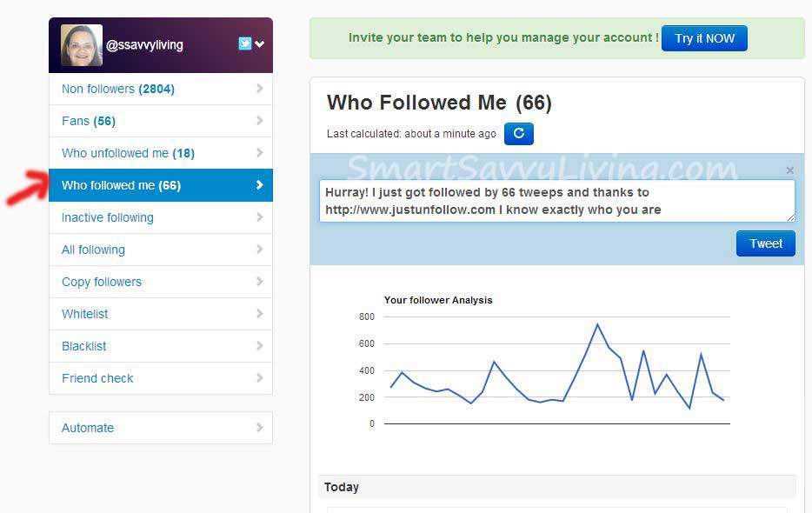This screenshot has width=812, height=513.
Task: Click chevron on Who followed me row
Action: [259, 185]
